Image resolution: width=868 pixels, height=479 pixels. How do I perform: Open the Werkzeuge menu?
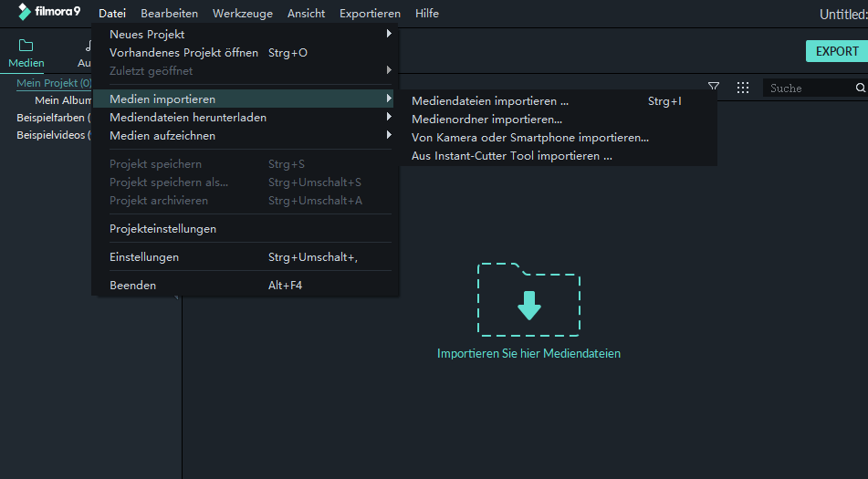click(x=243, y=14)
